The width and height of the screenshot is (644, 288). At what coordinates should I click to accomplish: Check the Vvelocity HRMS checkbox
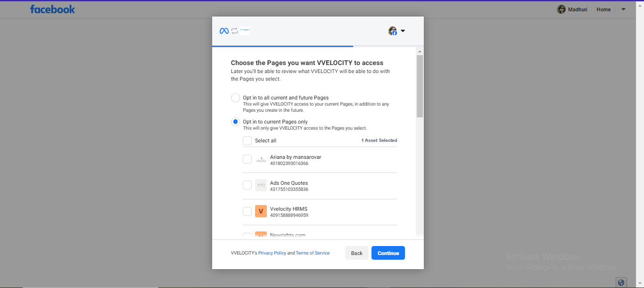point(247,211)
